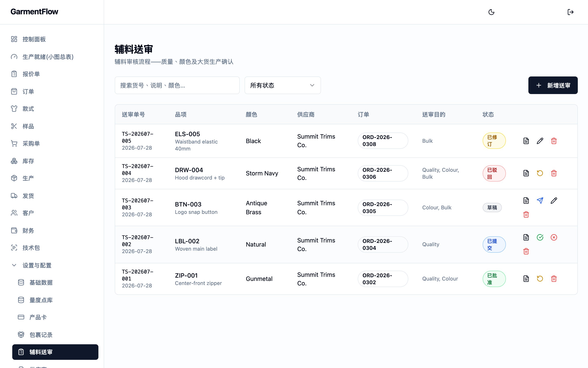Reject the LBL-002 submission with the X icon
This screenshot has width=588, height=368.
point(554,237)
